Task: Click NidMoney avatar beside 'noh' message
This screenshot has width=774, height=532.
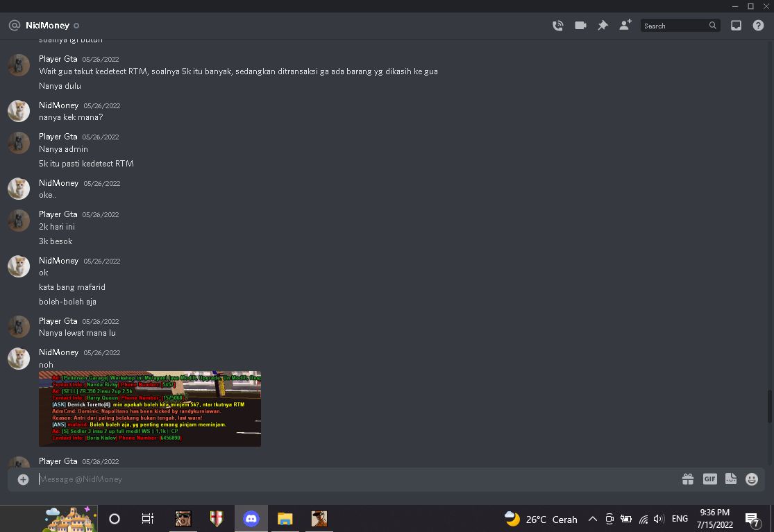Action: [x=19, y=359]
